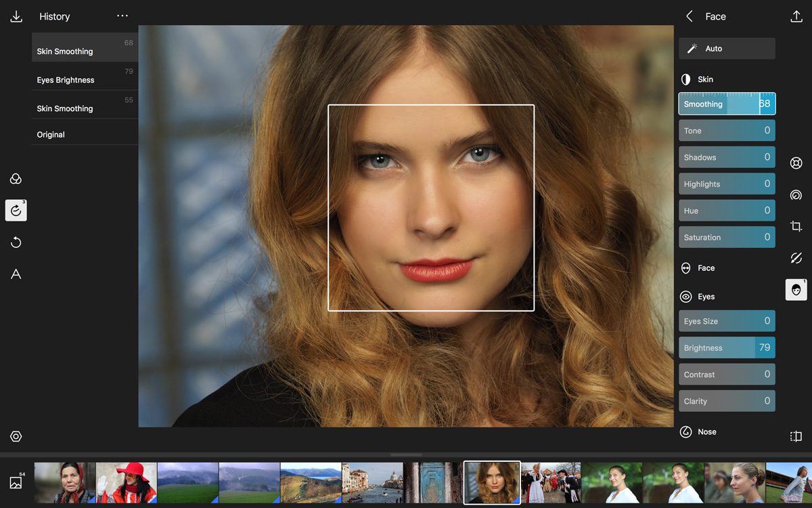The width and height of the screenshot is (812, 508).
Task: Click the download/import icon at top left
Action: tap(16, 17)
